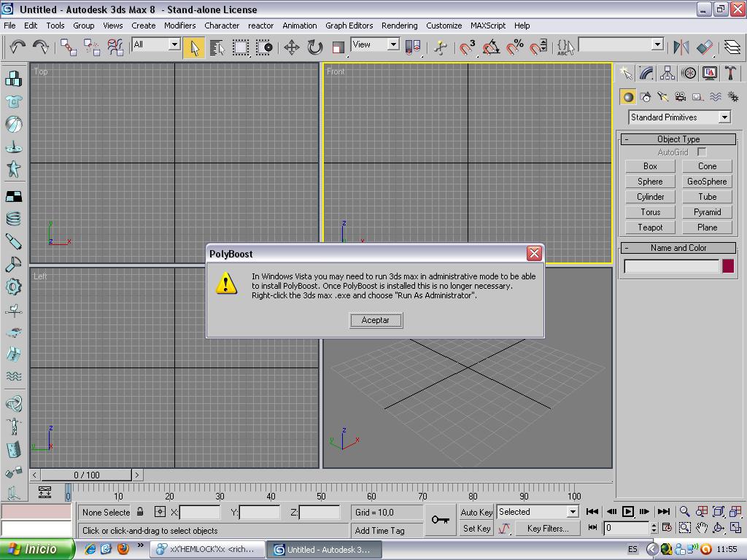Open the Windows Inicio start button

(36, 549)
